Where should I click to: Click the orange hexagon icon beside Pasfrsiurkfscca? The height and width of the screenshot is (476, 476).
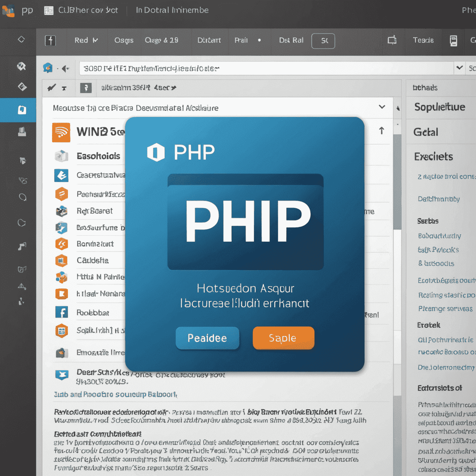[61, 194]
